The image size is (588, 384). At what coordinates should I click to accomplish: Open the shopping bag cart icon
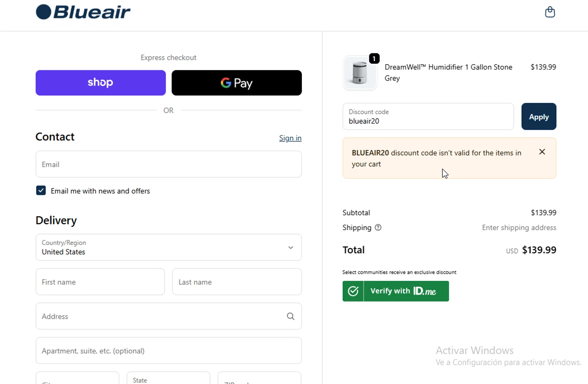point(550,12)
